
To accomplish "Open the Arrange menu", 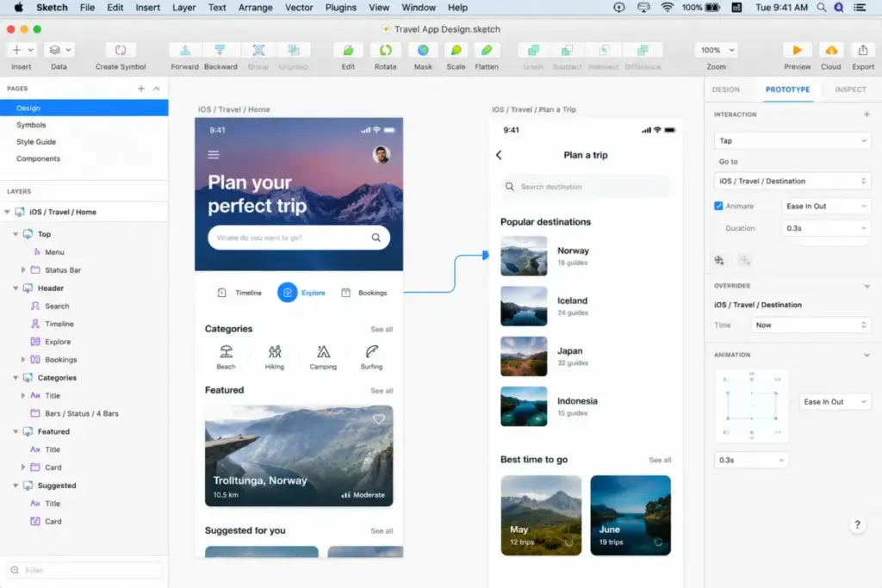I will click(255, 7).
